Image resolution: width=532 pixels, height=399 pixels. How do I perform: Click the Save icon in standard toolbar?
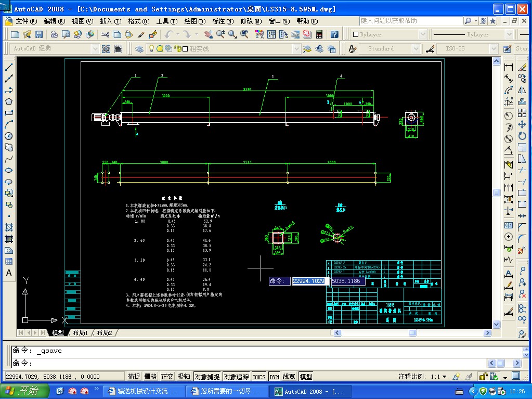coord(38,34)
